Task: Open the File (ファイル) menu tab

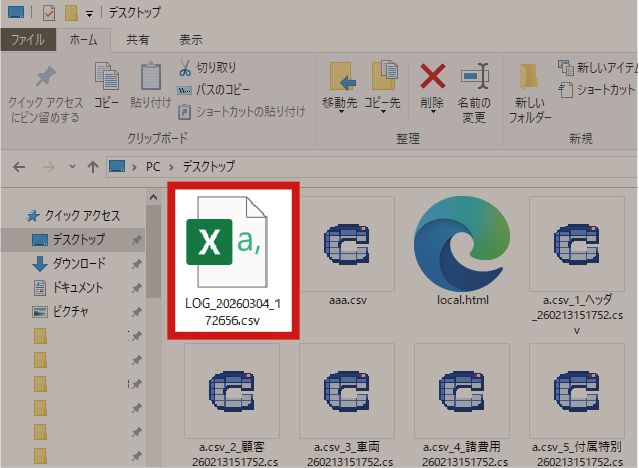Action: coord(27,40)
